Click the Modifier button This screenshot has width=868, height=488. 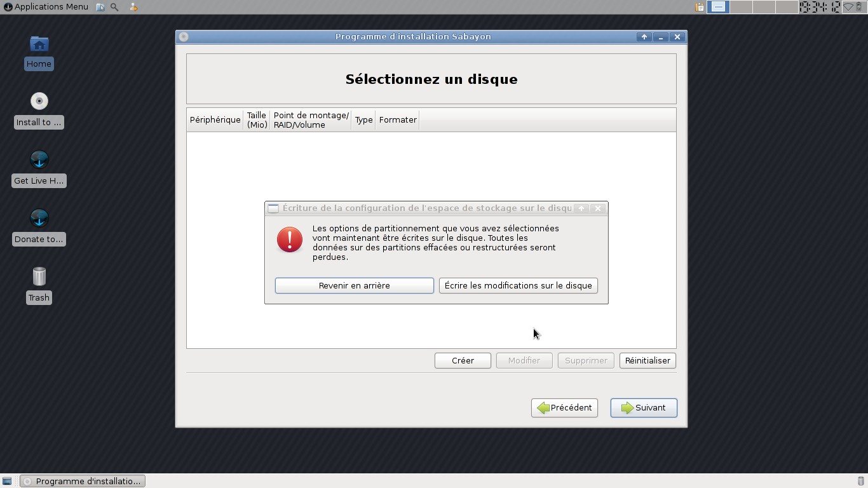pos(524,360)
